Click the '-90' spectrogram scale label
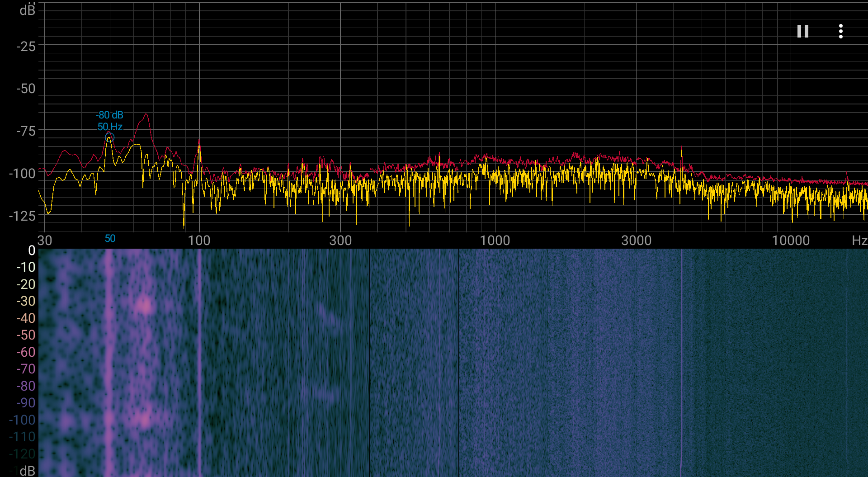The width and height of the screenshot is (868, 477). [x=26, y=402]
